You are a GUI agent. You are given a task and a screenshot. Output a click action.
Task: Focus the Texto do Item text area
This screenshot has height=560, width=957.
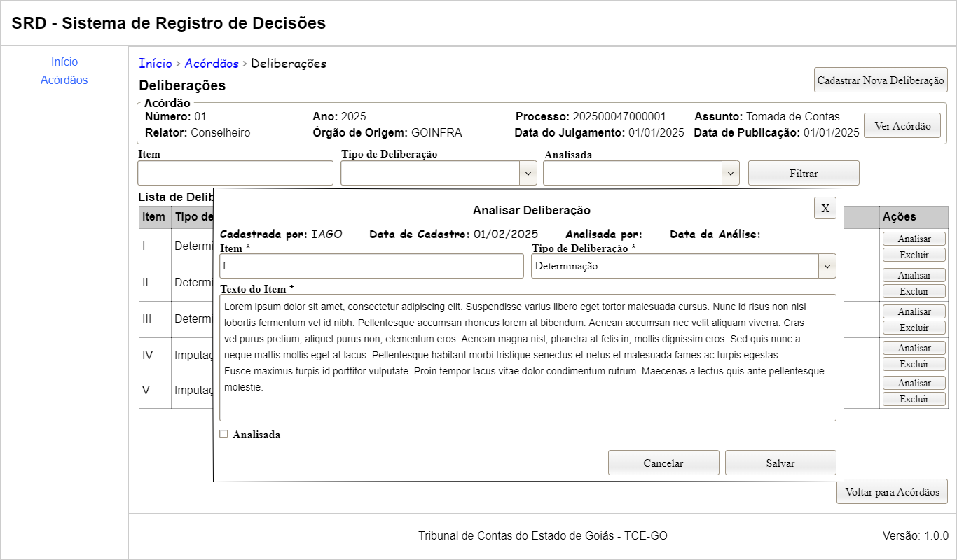point(528,357)
